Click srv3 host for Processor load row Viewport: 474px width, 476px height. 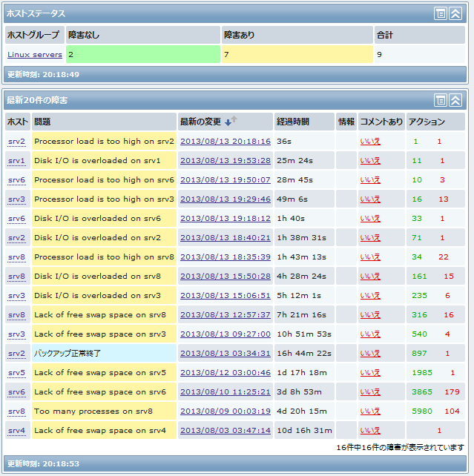point(17,199)
